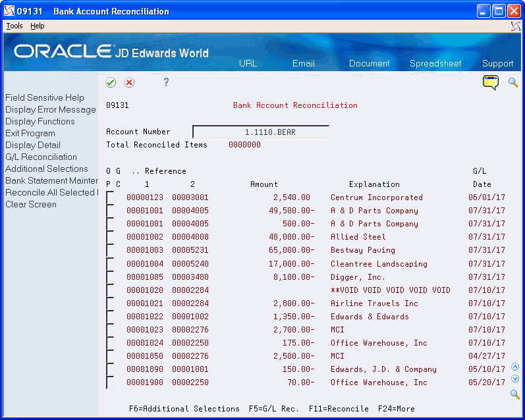Click option field for the 49,500.00- row

click(x=110, y=211)
